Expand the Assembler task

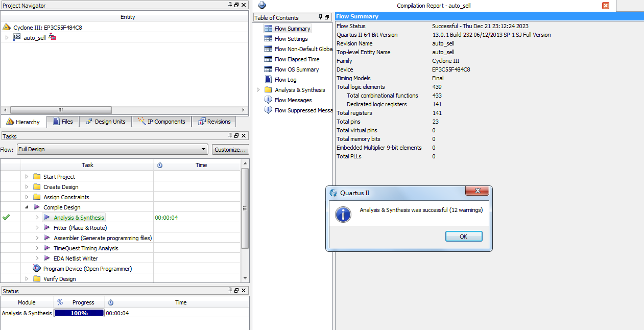[37, 238]
